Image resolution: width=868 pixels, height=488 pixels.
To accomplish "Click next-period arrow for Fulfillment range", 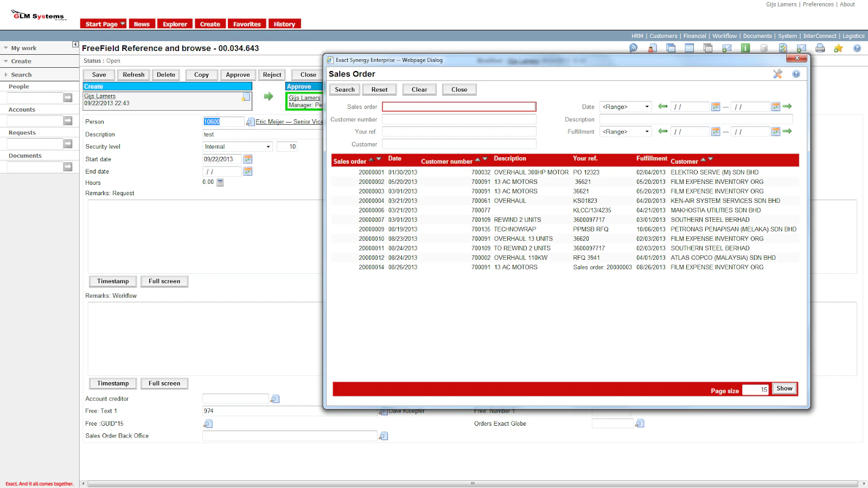I will point(787,131).
